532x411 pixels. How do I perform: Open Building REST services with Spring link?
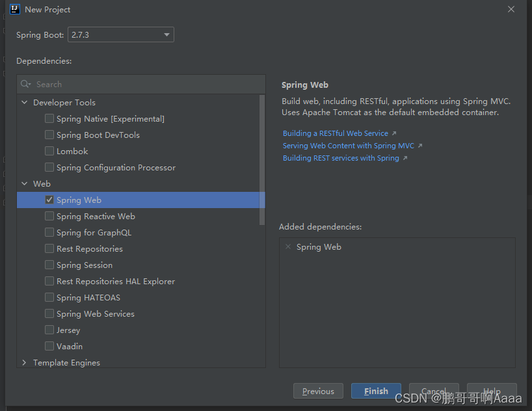[x=341, y=158]
